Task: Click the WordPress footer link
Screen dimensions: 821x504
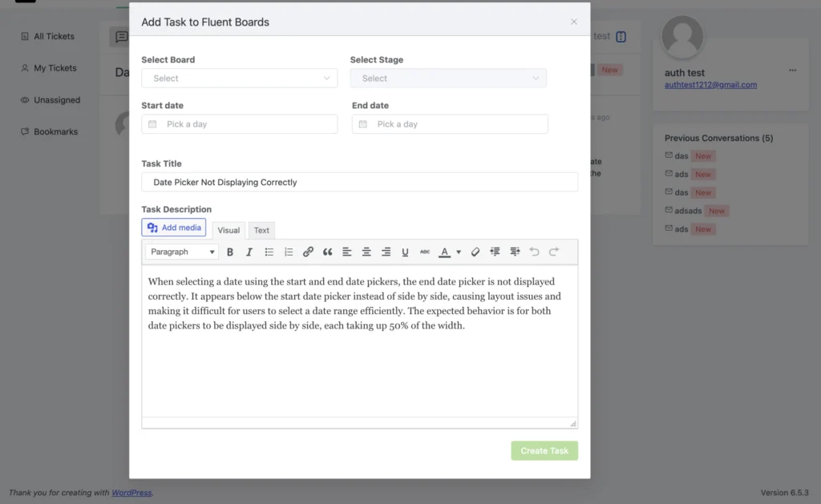Action: [x=131, y=493]
